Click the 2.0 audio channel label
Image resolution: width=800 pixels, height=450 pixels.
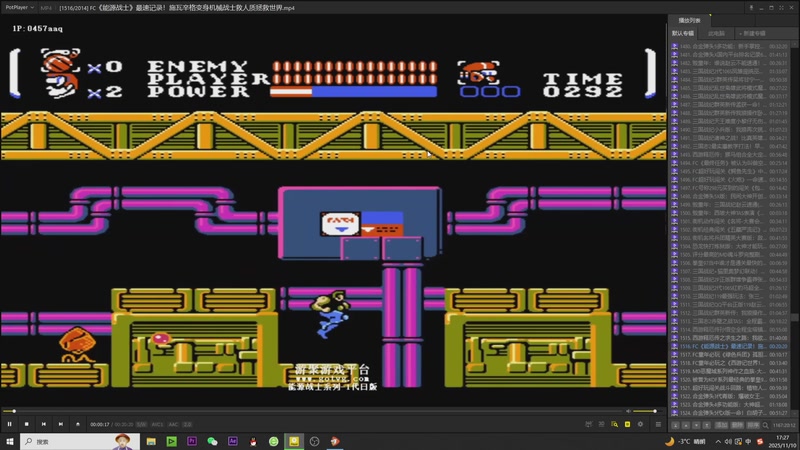pos(187,424)
